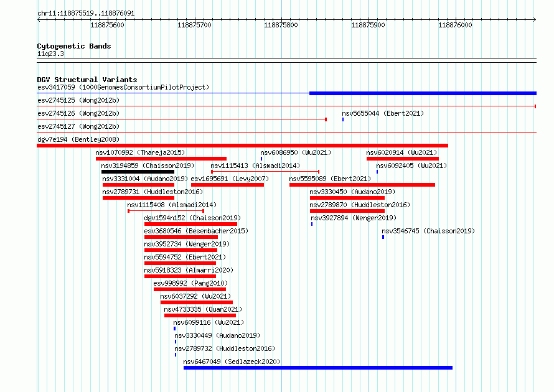Click the dgv7e194 (Bentley2008) label
This screenshot has height=392, width=554.
(x=78, y=139)
